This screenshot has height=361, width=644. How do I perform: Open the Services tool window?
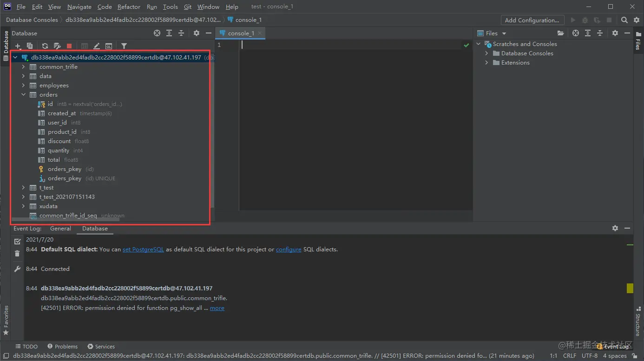pos(101,347)
